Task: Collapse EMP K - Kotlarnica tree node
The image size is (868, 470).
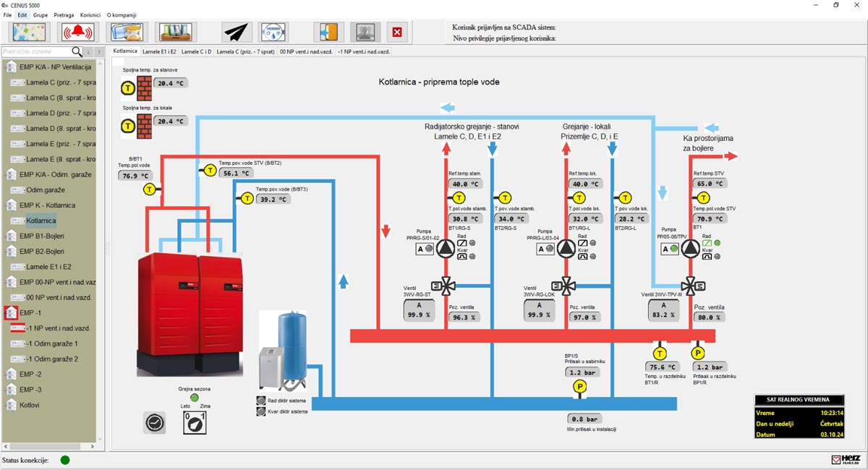Action: click(x=11, y=205)
